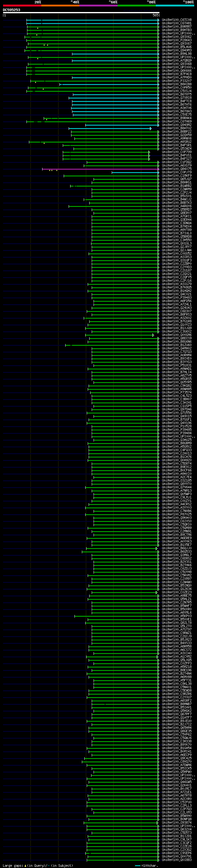The image size is (197, 868).
Task: Select the label UniRef100_C1MKF9
Action: 177,176
